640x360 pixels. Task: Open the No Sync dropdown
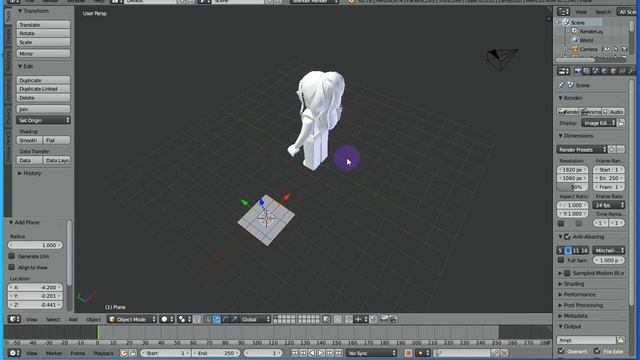tap(371, 353)
